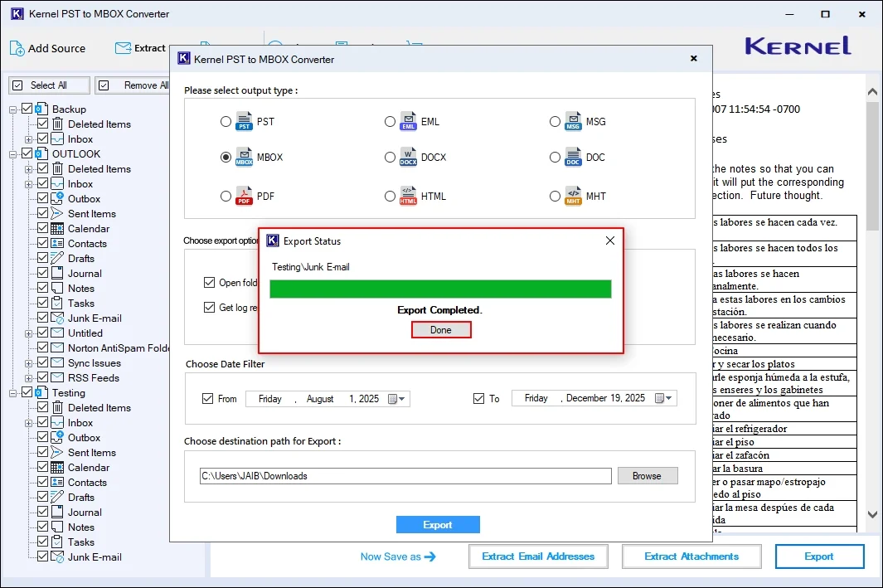Select the HTML output format icon
The image size is (883, 588).
(x=407, y=196)
